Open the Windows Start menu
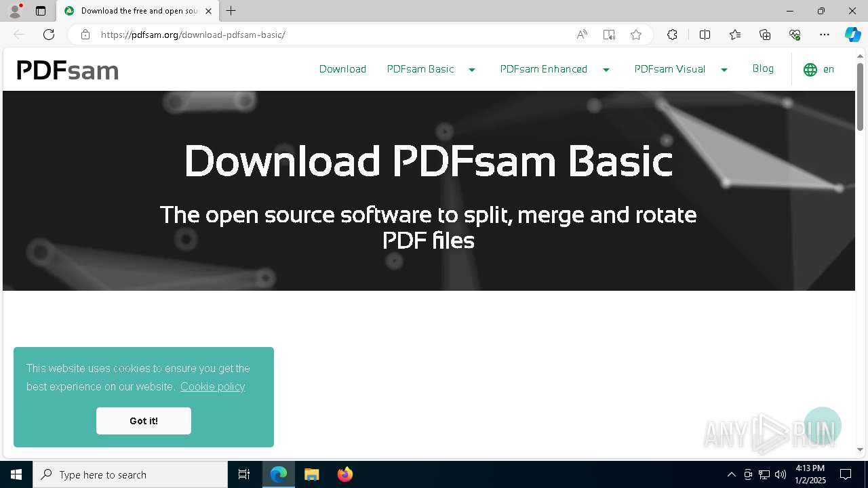The image size is (868, 488). coord(16,474)
